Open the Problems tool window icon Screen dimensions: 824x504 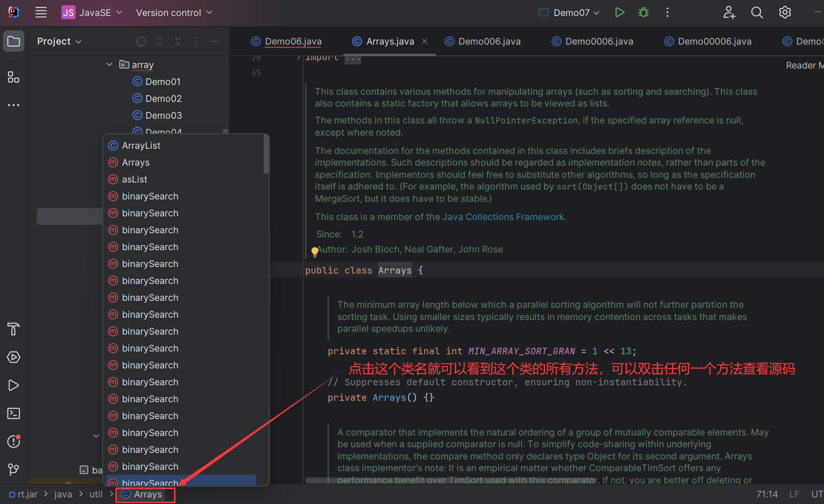point(14,442)
